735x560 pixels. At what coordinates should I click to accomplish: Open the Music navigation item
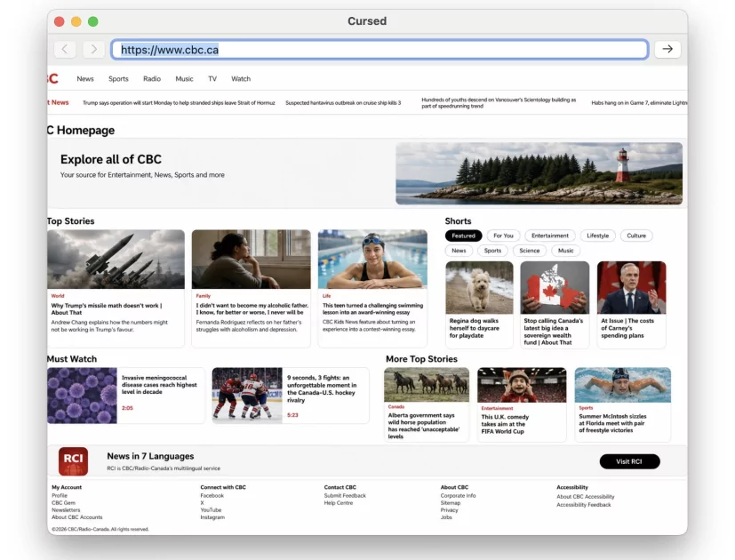coord(184,79)
